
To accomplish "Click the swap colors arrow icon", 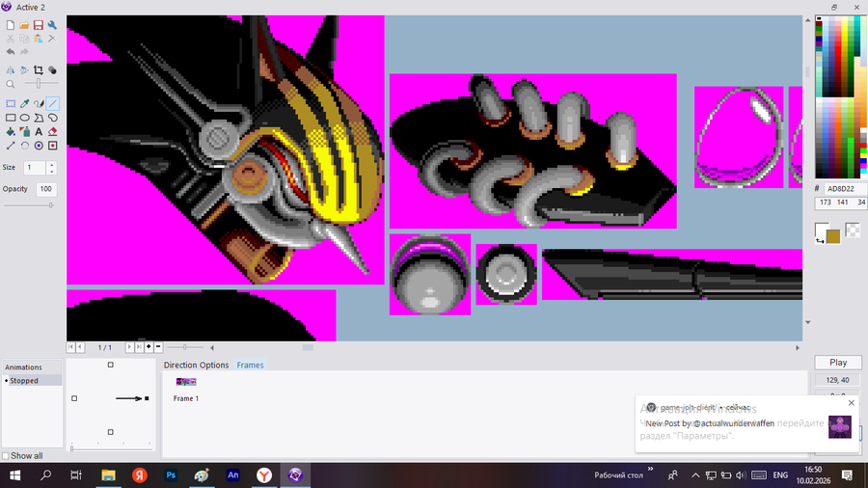I will tap(819, 240).
